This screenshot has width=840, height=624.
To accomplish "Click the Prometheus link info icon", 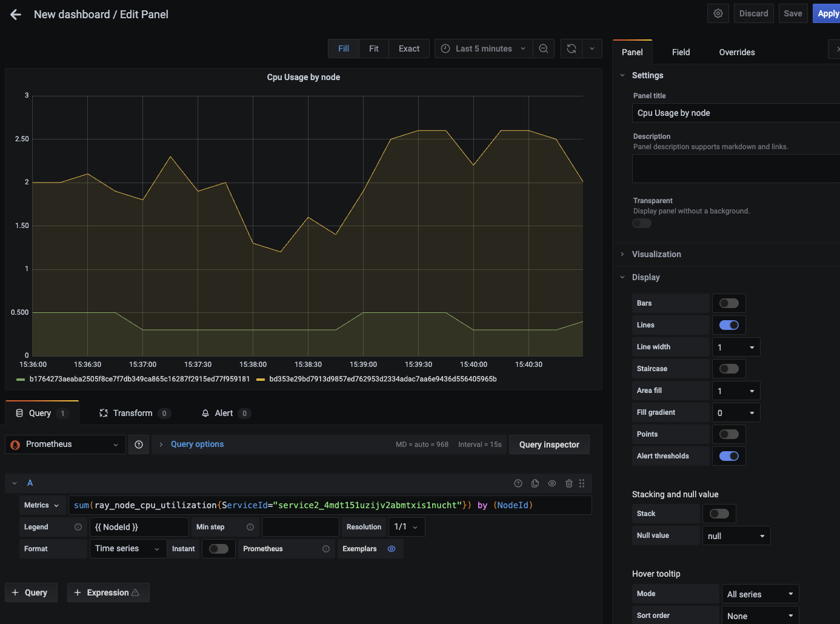I will pos(326,549).
